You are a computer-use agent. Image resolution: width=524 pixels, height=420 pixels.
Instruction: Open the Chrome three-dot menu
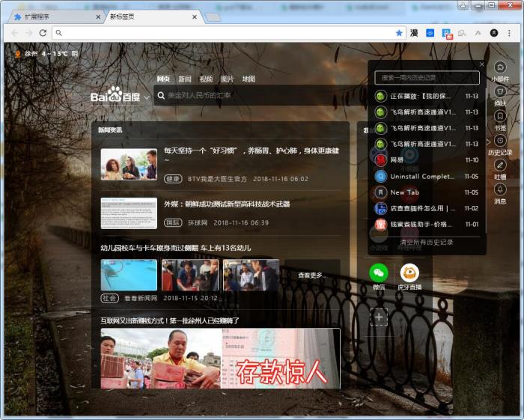pos(509,33)
